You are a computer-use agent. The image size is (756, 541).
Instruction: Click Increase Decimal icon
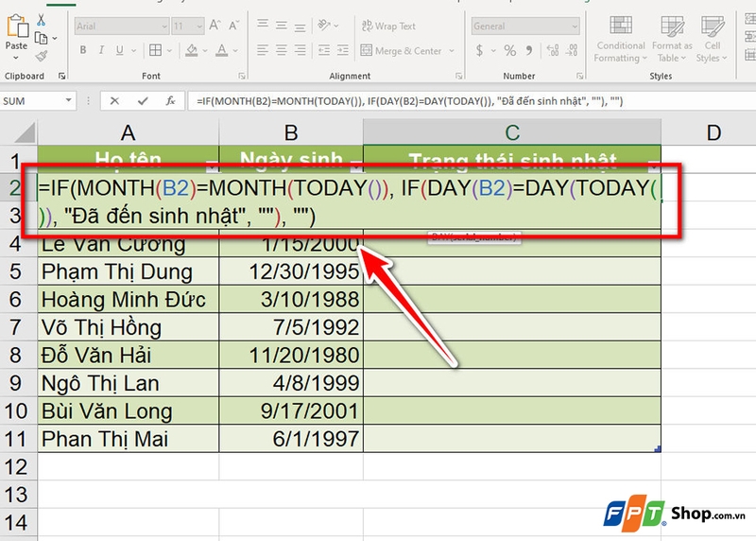pyautogui.click(x=553, y=50)
